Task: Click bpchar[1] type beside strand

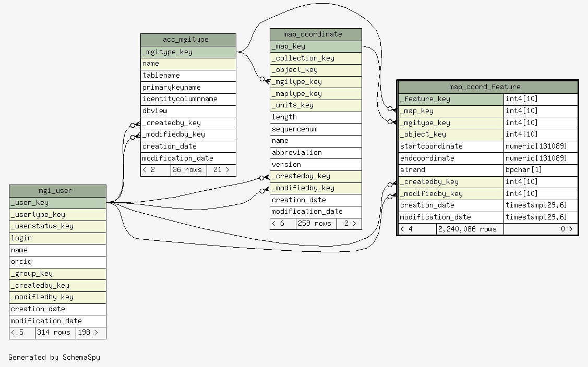Action: point(541,170)
